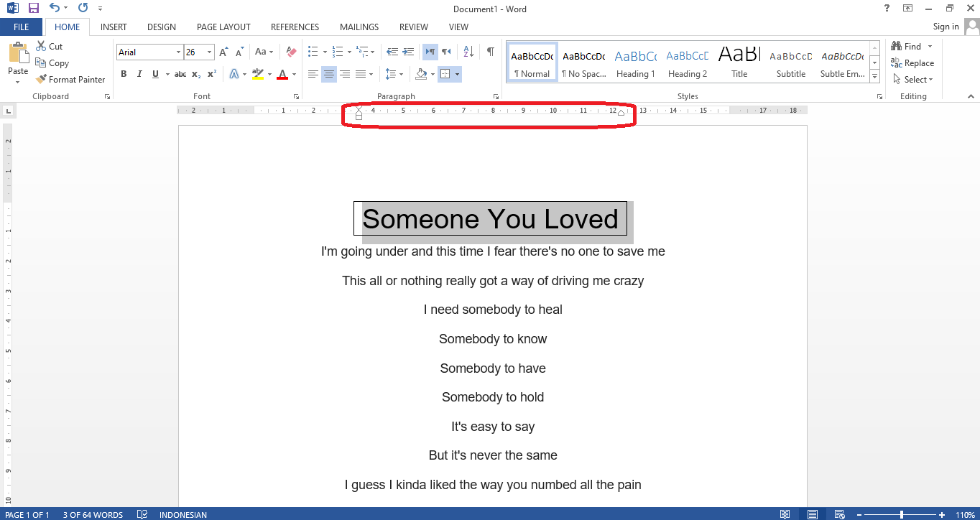
Task: Save the document from the Quick Access Toolbar
Action: (x=33, y=9)
